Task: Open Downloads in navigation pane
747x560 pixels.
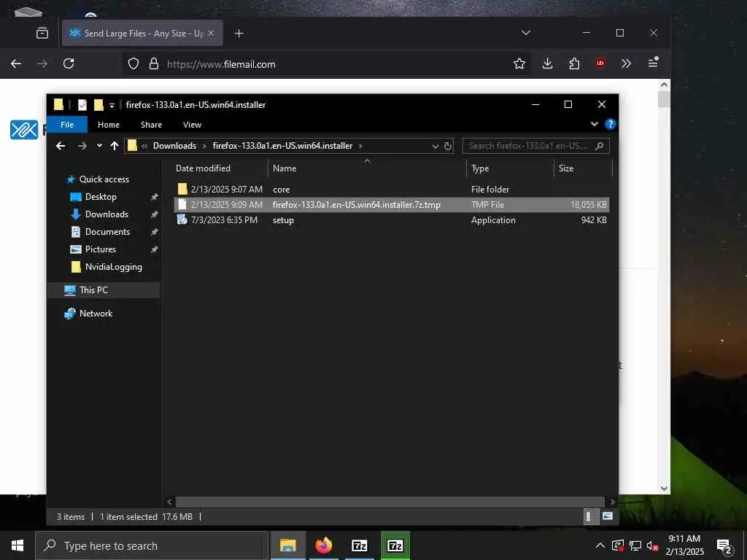Action: coord(107,214)
